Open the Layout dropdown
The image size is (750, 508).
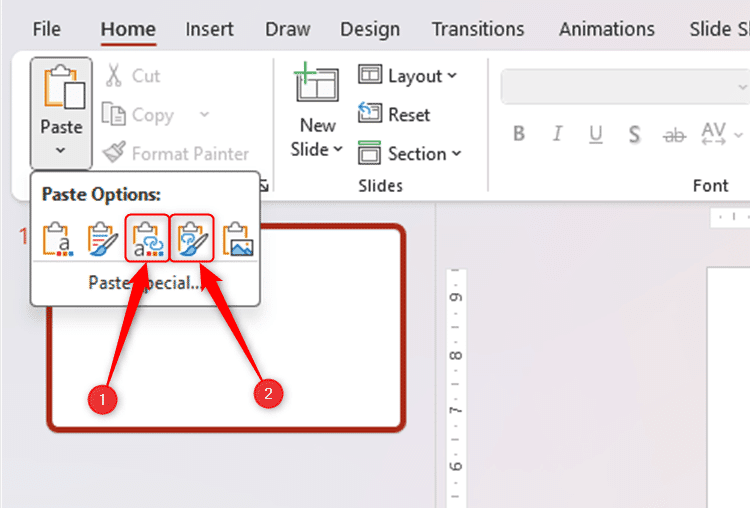pos(408,76)
